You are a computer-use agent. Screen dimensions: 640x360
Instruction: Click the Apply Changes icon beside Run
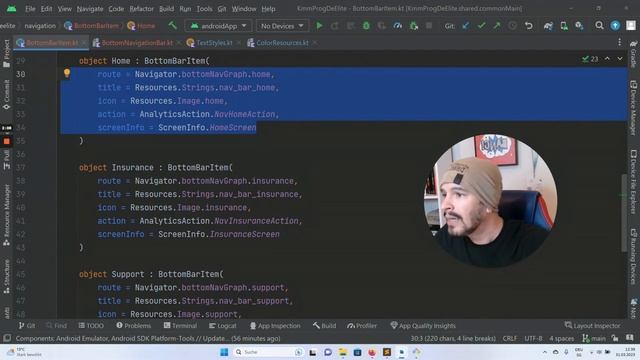click(335, 26)
